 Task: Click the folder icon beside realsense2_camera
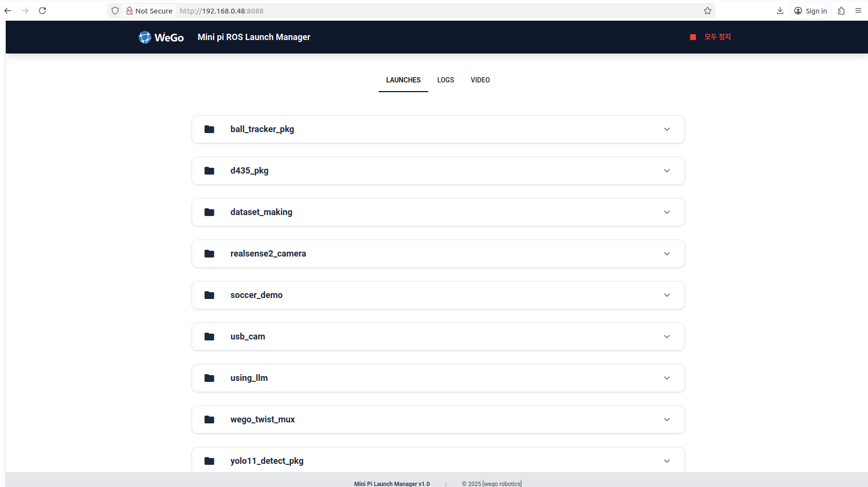209,254
